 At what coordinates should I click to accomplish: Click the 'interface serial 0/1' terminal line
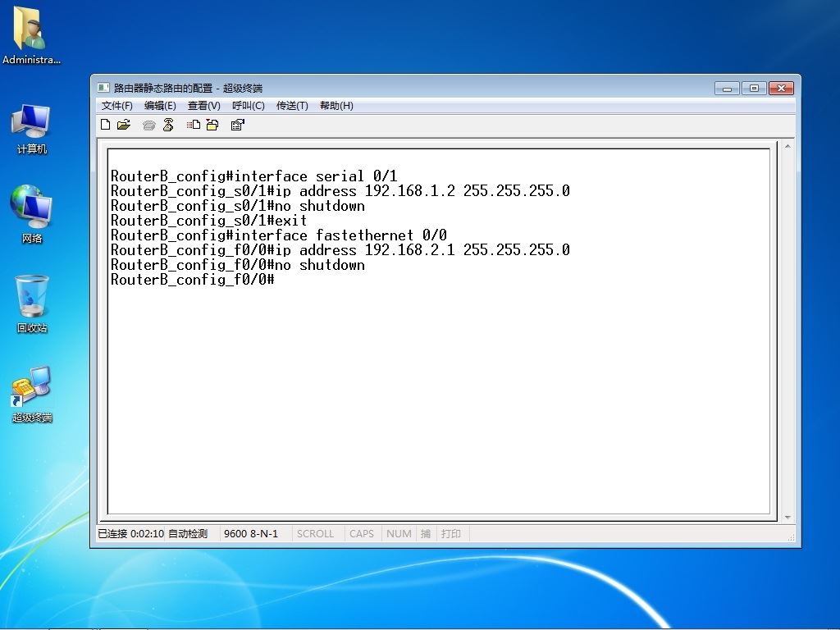(x=254, y=176)
